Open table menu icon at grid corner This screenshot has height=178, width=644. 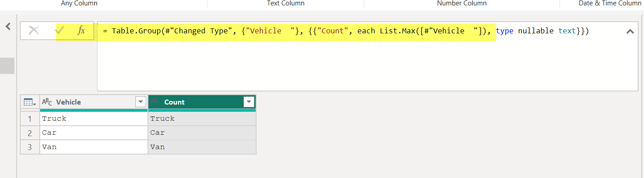click(x=30, y=102)
